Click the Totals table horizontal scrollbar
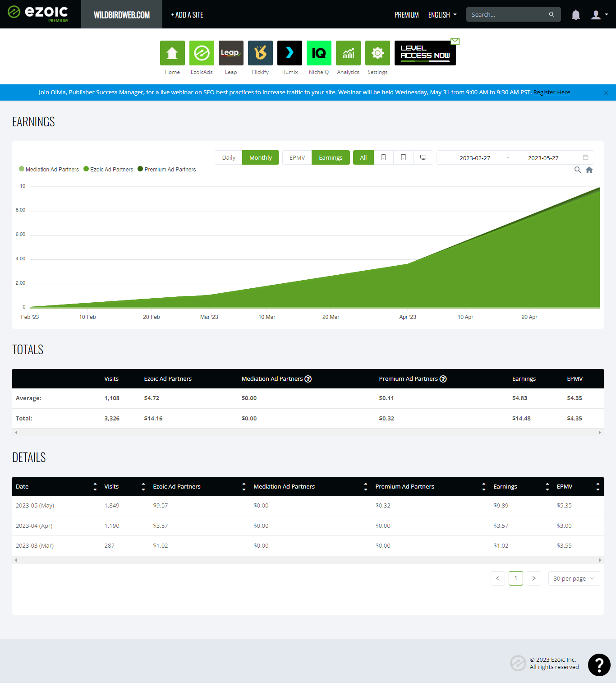Viewport: 616px width, 683px height. pos(308,432)
